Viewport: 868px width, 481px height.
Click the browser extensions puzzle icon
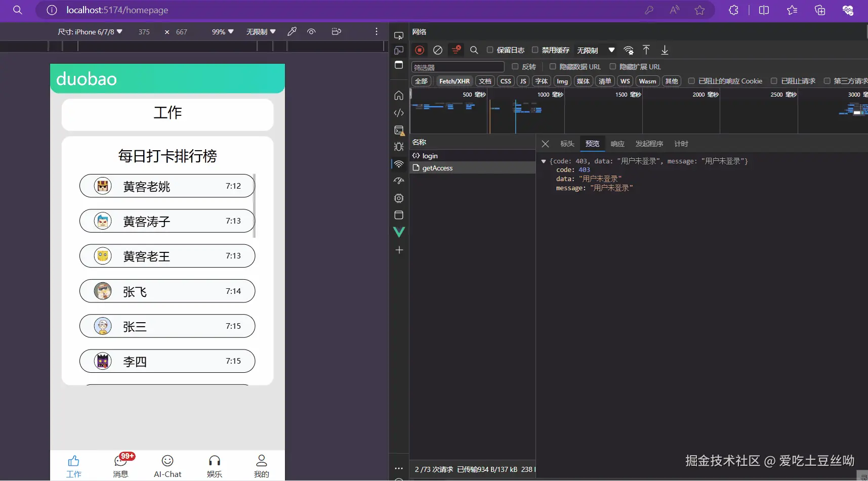point(733,10)
